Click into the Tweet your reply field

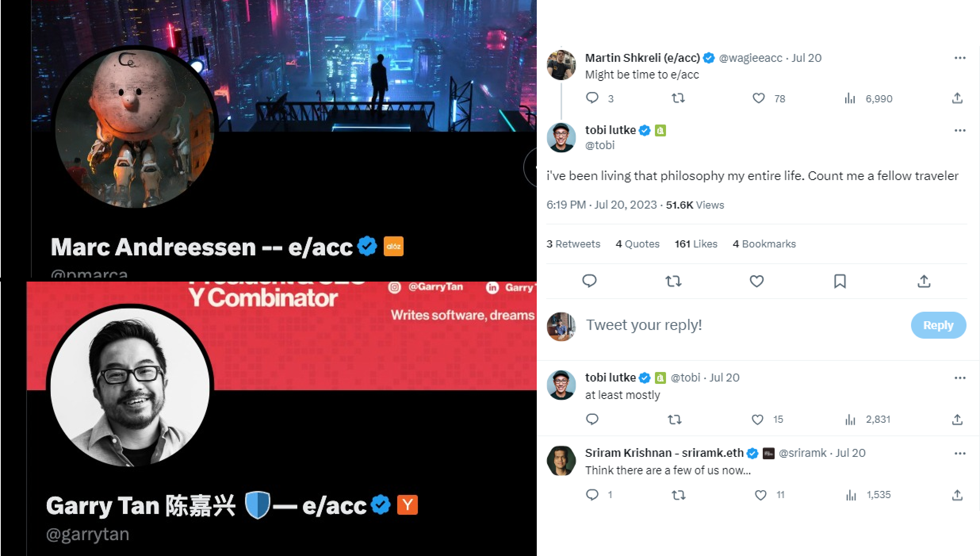coord(745,325)
